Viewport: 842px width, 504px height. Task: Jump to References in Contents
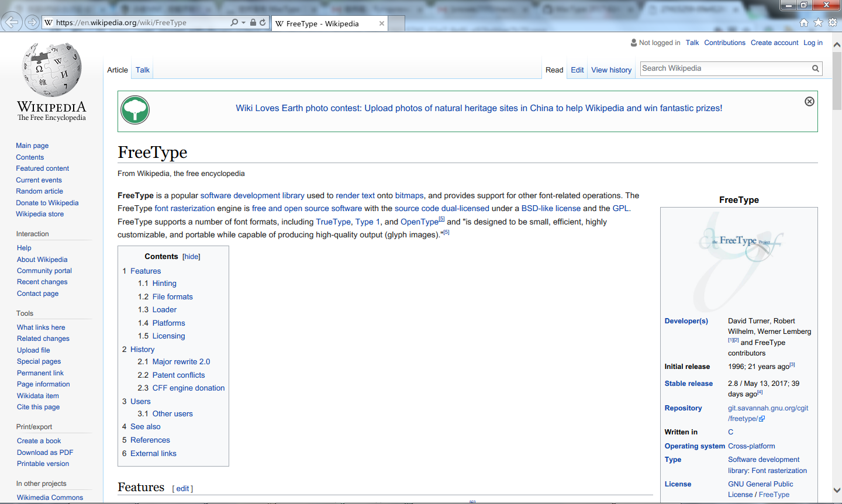coord(150,440)
